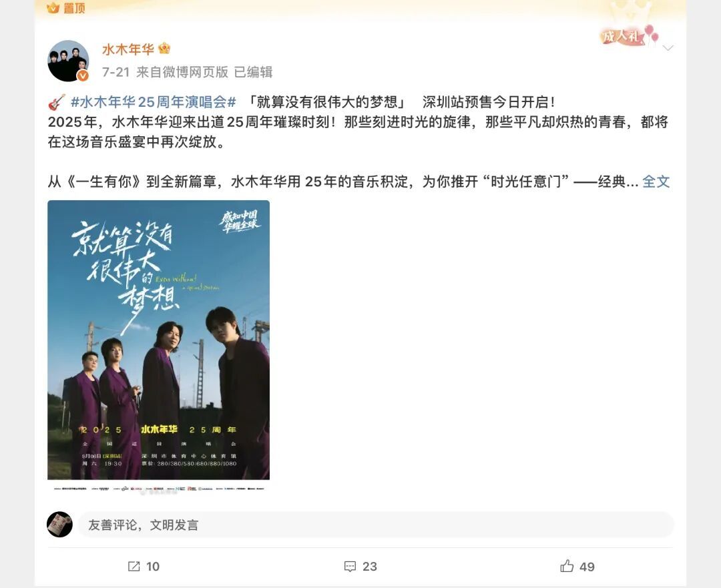
Task: Click the repost count 10
Action: pyautogui.click(x=153, y=567)
